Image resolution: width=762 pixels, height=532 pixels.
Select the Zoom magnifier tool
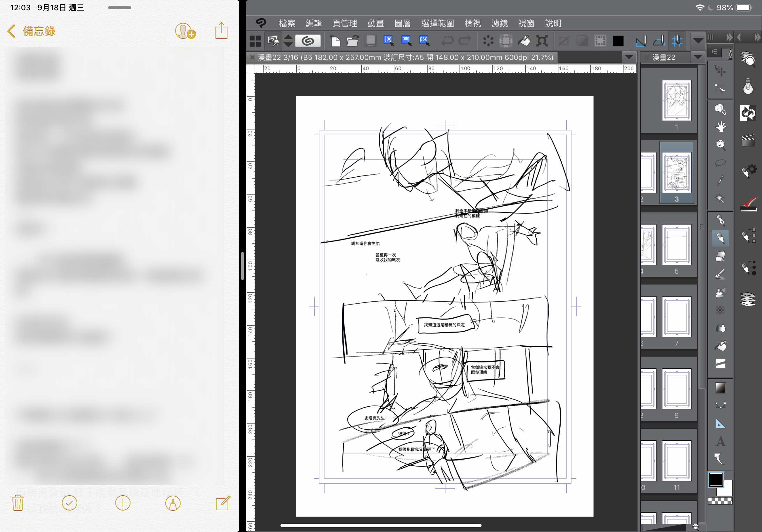click(720, 144)
